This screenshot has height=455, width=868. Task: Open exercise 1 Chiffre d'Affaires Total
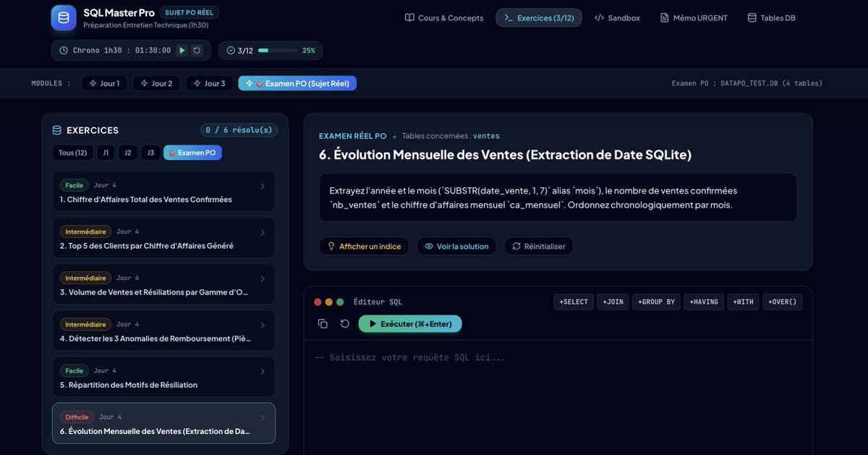point(163,192)
